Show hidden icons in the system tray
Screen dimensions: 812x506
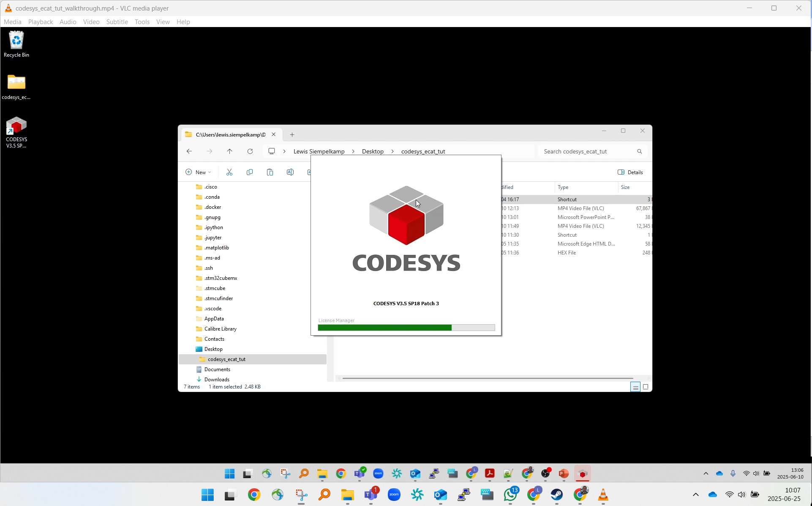tap(695, 494)
